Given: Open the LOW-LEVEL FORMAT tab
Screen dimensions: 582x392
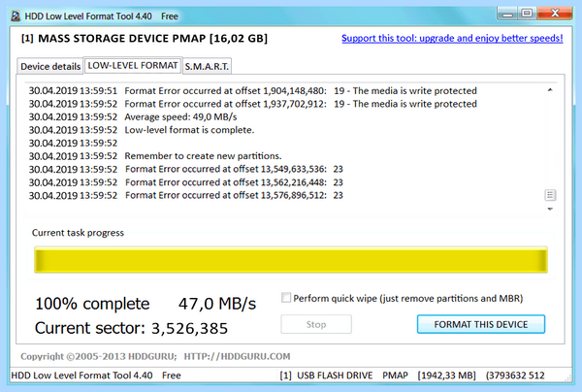Looking at the screenshot, I should [133, 66].
